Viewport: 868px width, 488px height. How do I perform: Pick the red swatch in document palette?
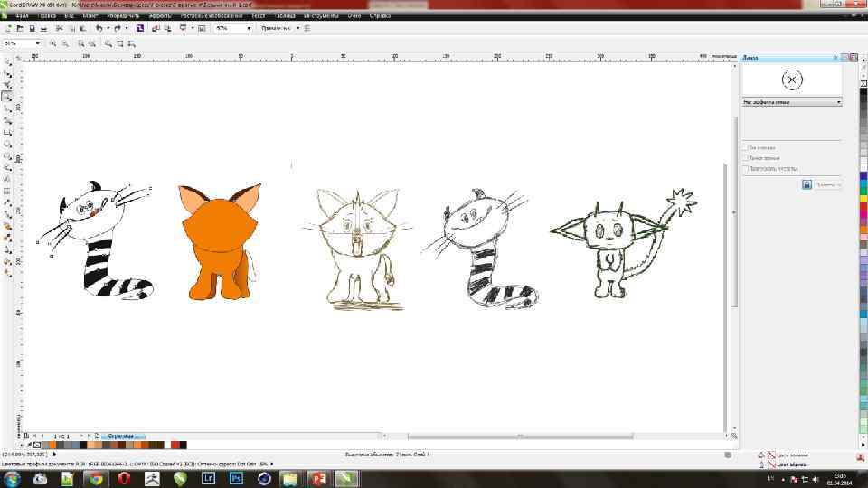click(x=175, y=445)
